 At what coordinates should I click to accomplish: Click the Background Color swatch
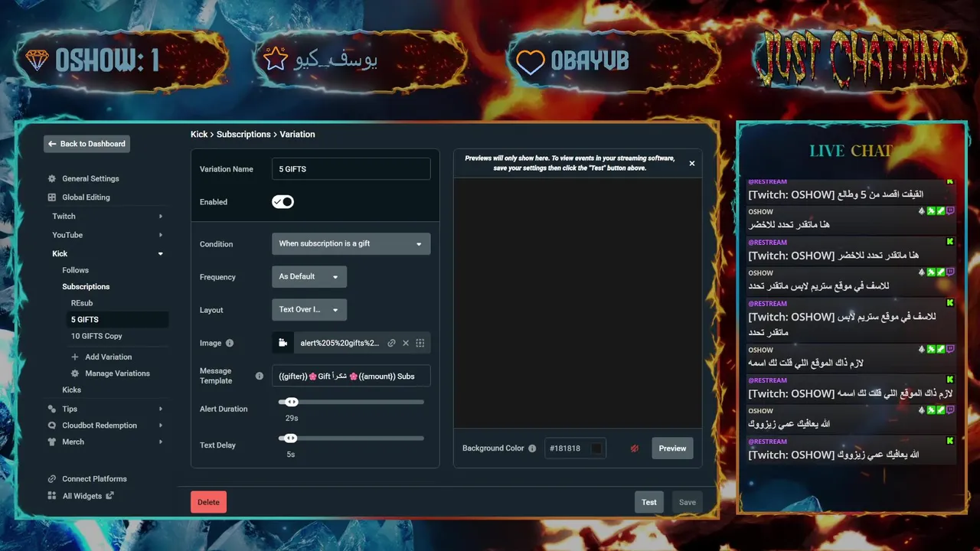click(596, 448)
